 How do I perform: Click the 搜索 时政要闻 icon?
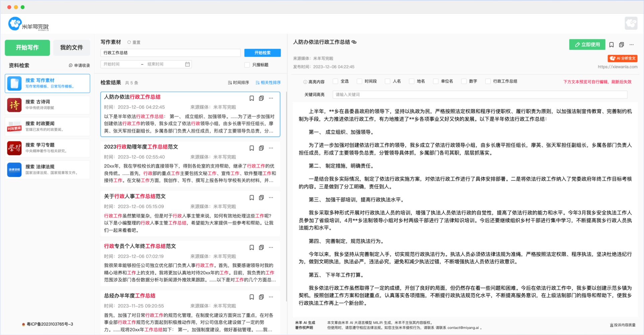click(x=14, y=127)
